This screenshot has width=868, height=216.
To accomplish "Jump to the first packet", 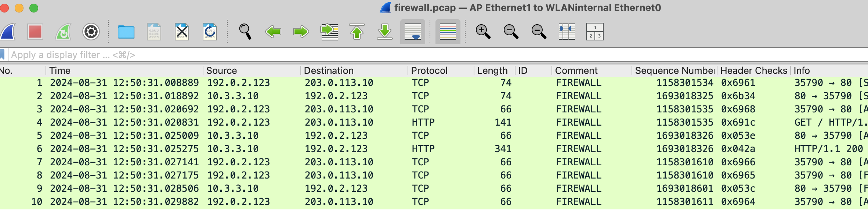I will click(x=357, y=32).
